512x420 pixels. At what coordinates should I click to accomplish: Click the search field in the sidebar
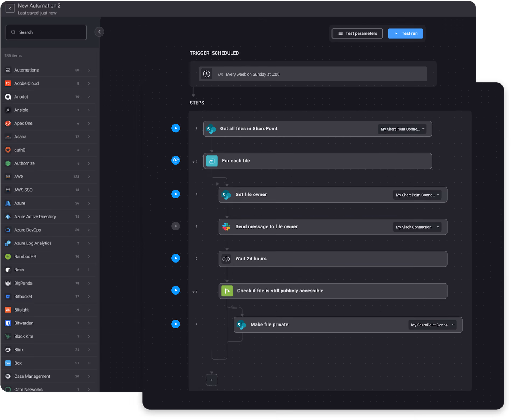pos(46,32)
